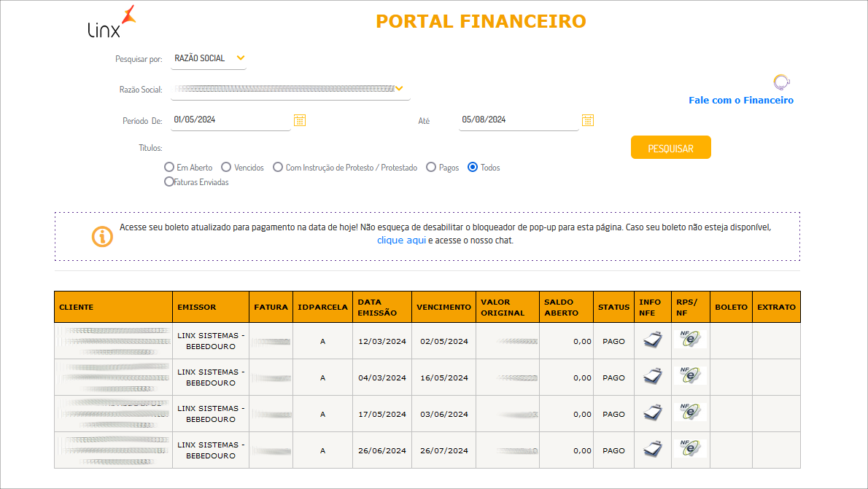Viewport: 868px width, 489px height.
Task: Follow the clique aqui chat link
Action: [x=400, y=240]
